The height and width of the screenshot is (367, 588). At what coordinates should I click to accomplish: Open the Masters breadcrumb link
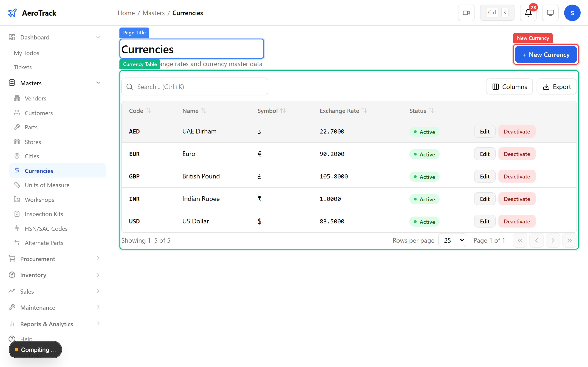click(x=154, y=13)
